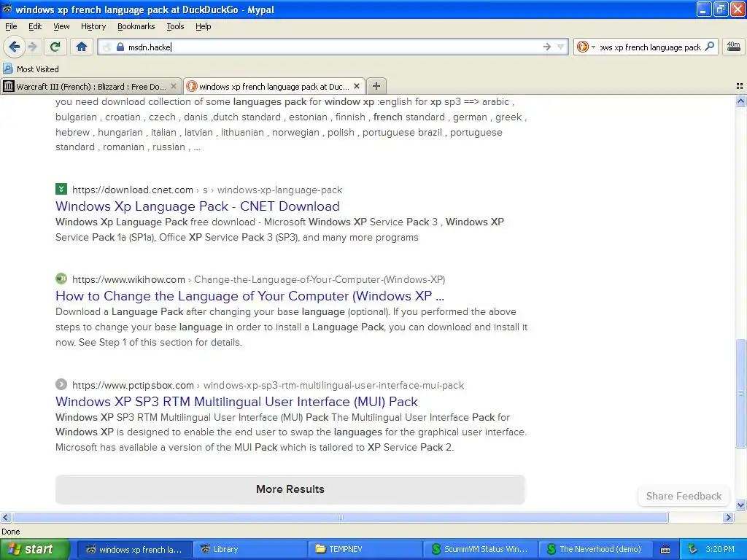Load More Results

(290, 489)
